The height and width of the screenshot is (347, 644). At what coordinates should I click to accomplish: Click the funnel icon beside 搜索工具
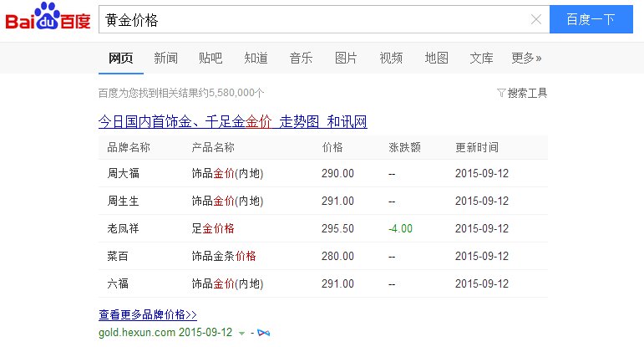click(x=501, y=93)
